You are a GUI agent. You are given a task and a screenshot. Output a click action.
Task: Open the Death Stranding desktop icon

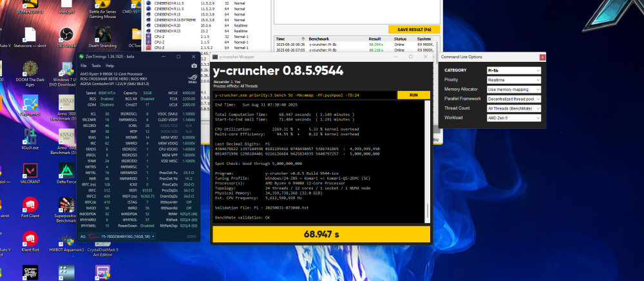[x=102, y=35]
